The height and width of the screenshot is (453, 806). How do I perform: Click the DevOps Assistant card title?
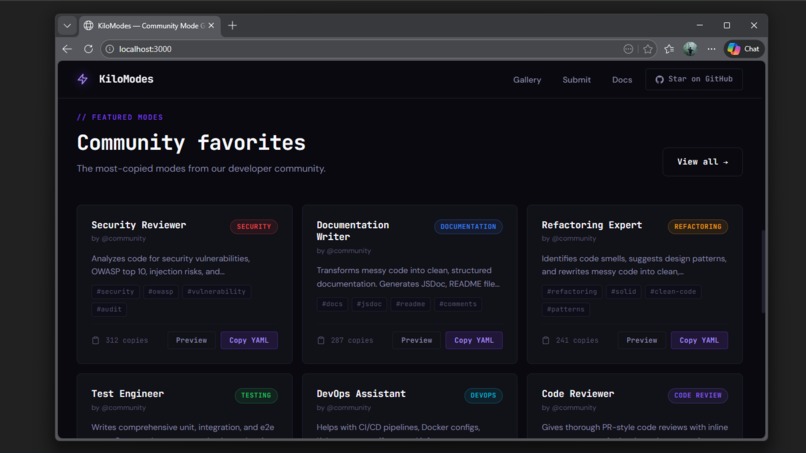pyautogui.click(x=361, y=393)
